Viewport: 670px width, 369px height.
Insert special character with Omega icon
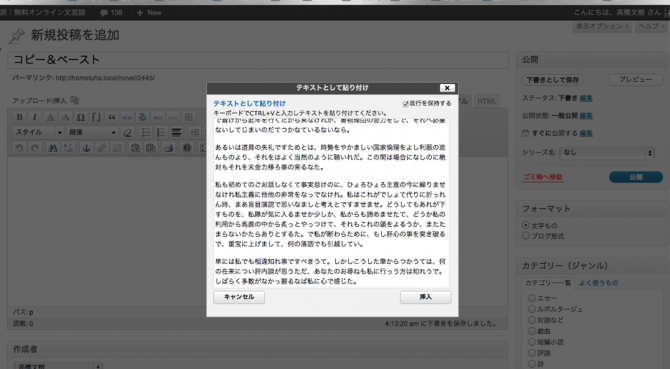point(81,117)
